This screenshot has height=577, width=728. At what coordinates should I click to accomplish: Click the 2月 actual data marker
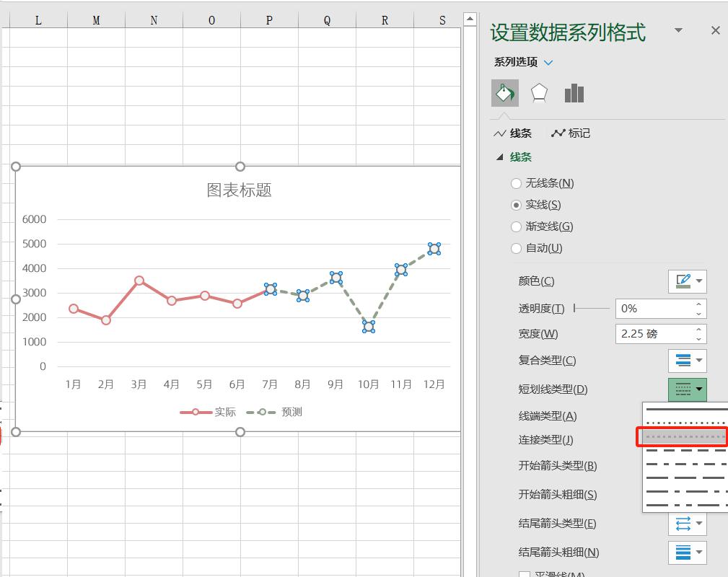pyautogui.click(x=106, y=320)
